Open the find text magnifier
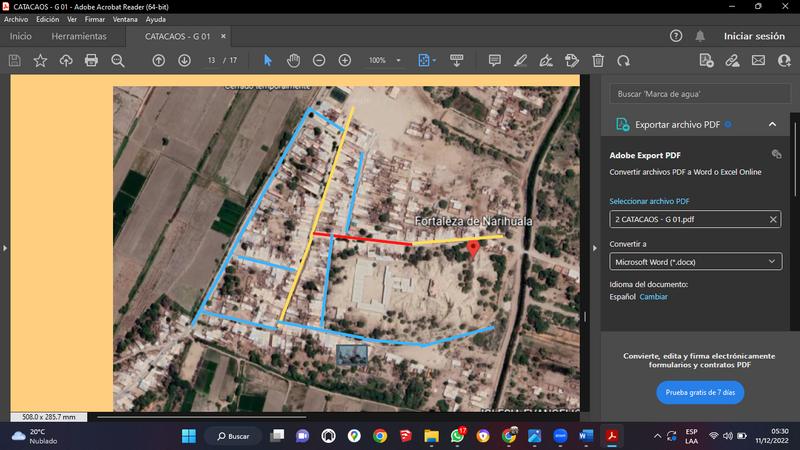This screenshot has height=450, width=800. click(x=118, y=61)
